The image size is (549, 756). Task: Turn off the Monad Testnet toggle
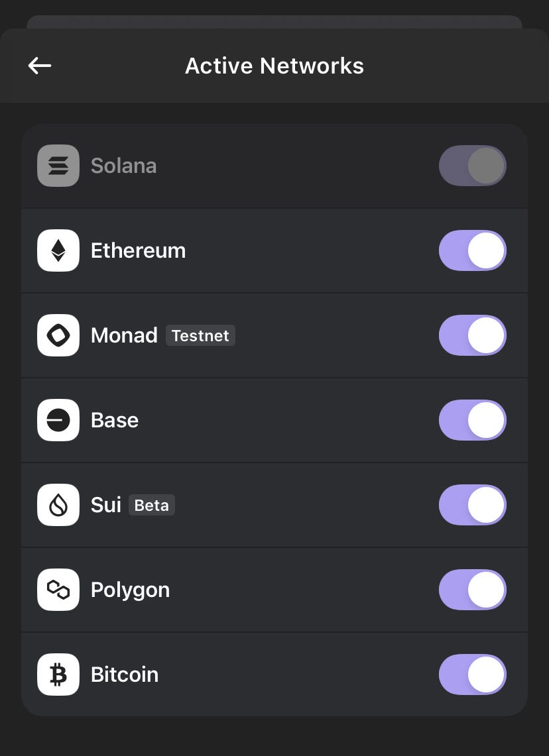point(472,335)
